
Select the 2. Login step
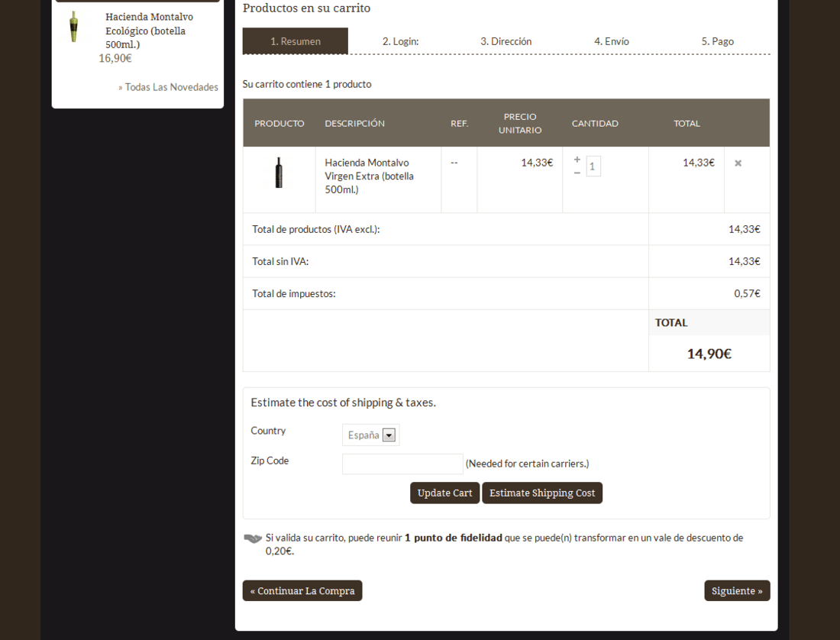401,41
